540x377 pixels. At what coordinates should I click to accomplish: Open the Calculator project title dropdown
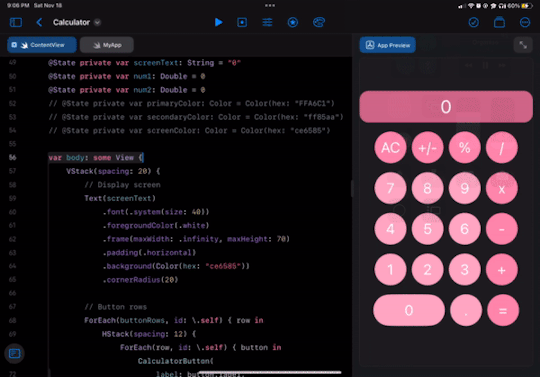point(97,22)
